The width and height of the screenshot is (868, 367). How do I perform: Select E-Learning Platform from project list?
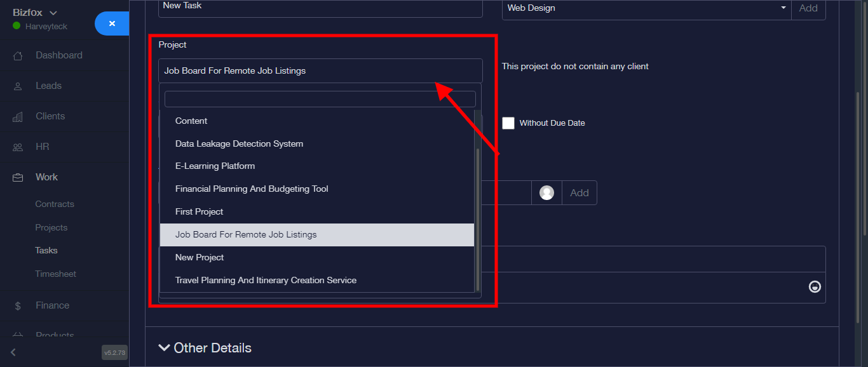tap(215, 166)
